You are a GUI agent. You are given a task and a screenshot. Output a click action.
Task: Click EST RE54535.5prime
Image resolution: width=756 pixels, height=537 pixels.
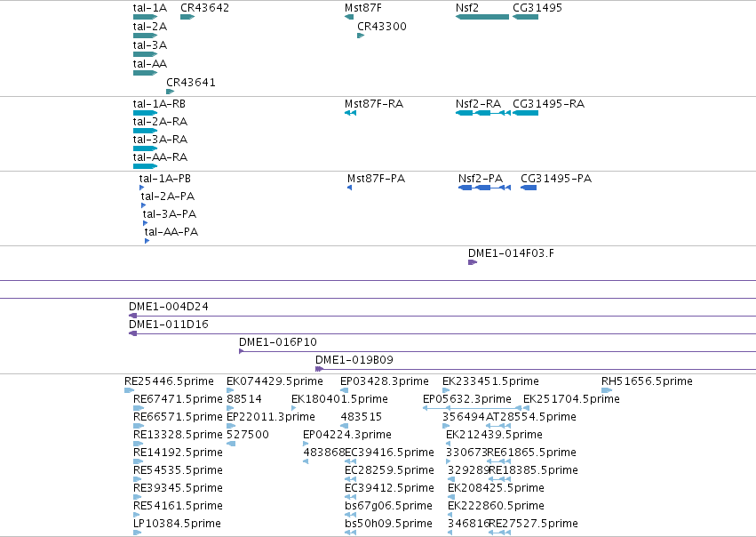coord(138,479)
